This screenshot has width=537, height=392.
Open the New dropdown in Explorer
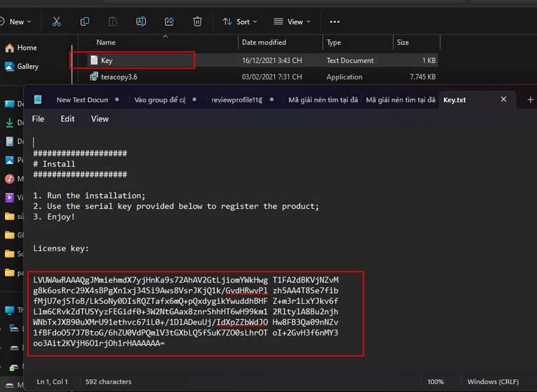[16, 21]
